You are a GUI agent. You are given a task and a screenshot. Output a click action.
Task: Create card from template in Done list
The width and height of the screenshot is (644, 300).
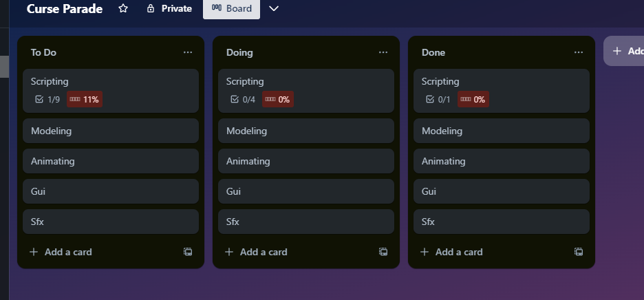[x=579, y=252]
